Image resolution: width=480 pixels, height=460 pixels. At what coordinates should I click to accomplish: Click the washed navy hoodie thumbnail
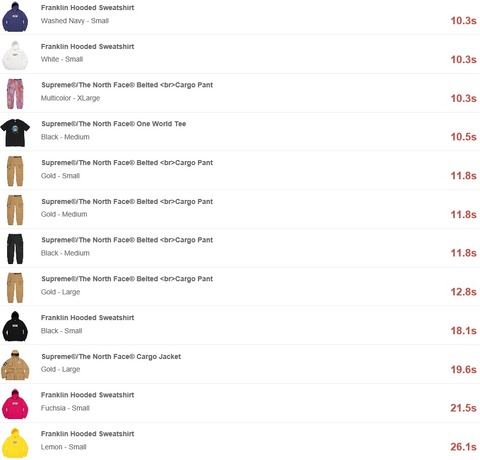point(15,17)
